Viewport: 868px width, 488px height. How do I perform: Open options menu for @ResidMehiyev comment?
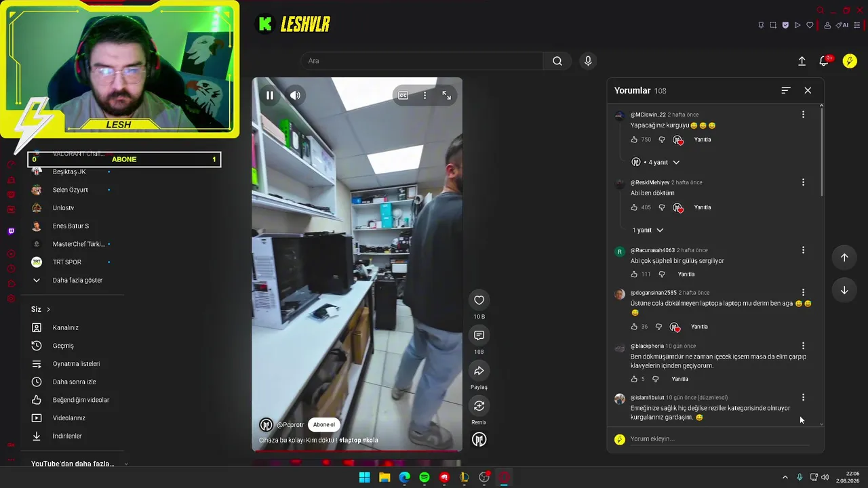(x=803, y=182)
